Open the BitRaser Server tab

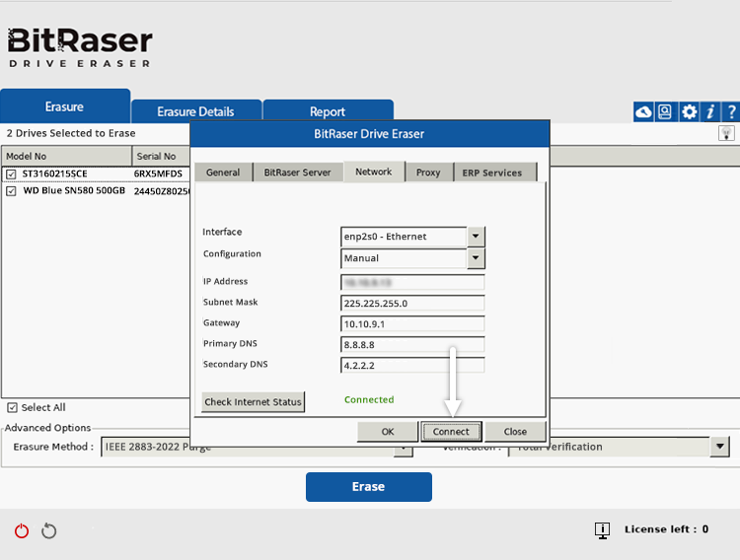(297, 173)
